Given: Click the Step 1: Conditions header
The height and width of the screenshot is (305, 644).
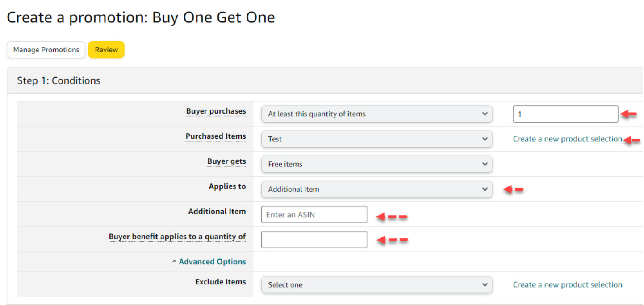Looking at the screenshot, I should coord(59,81).
